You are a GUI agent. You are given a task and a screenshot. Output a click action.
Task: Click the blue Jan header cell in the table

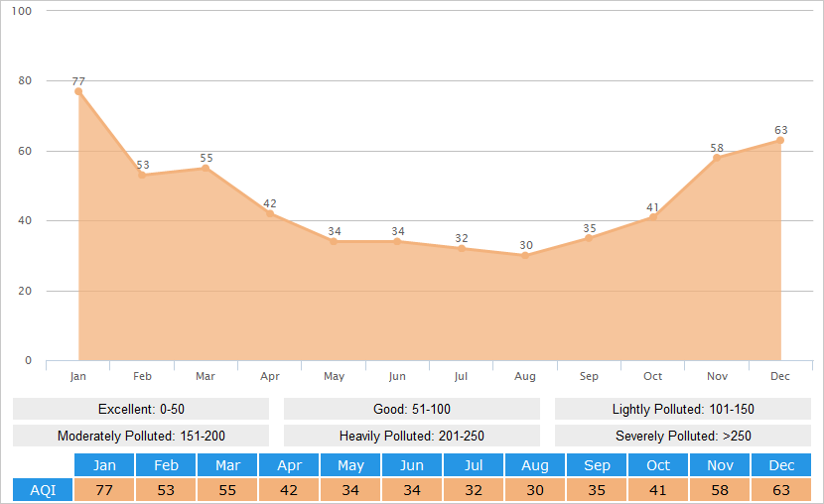click(x=104, y=465)
